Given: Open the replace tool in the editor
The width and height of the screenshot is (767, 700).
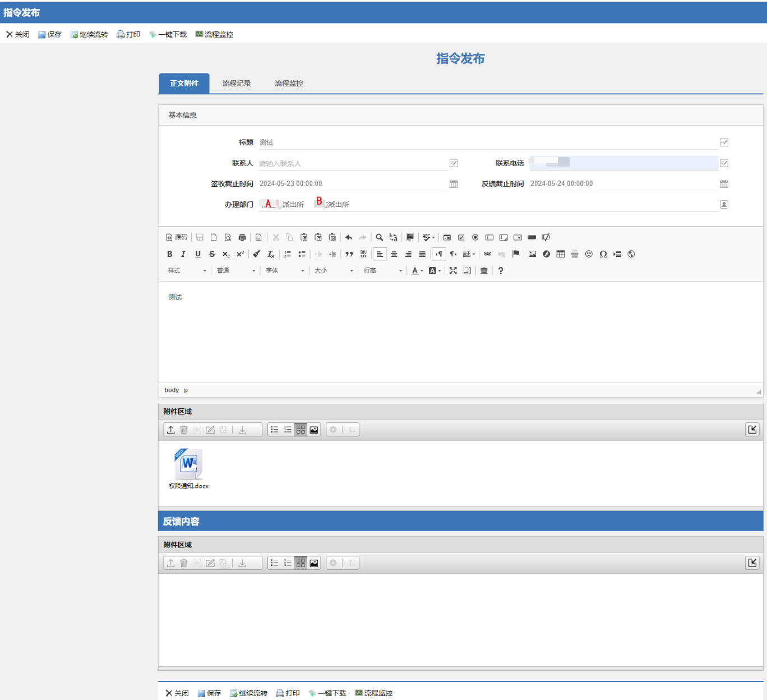Looking at the screenshot, I should pyautogui.click(x=394, y=237).
